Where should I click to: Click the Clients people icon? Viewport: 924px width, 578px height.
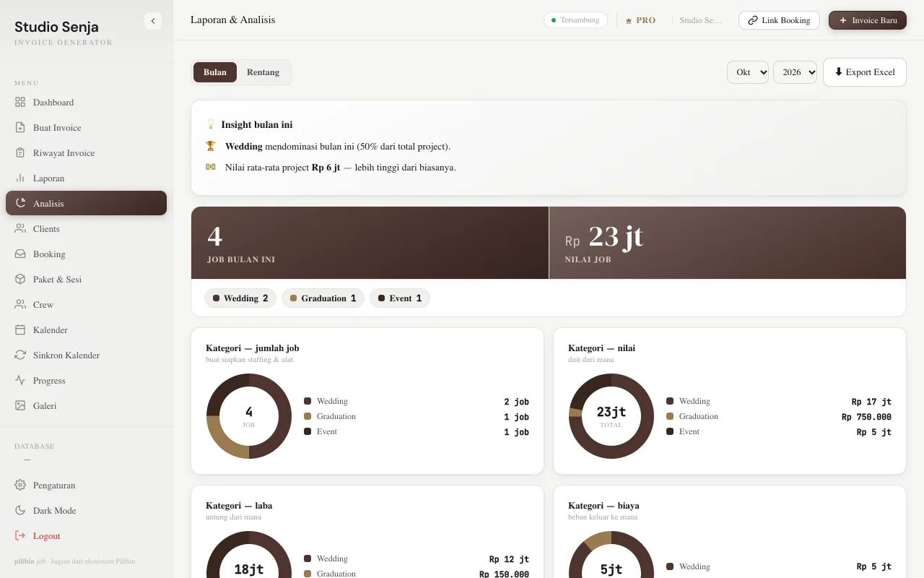pos(20,229)
